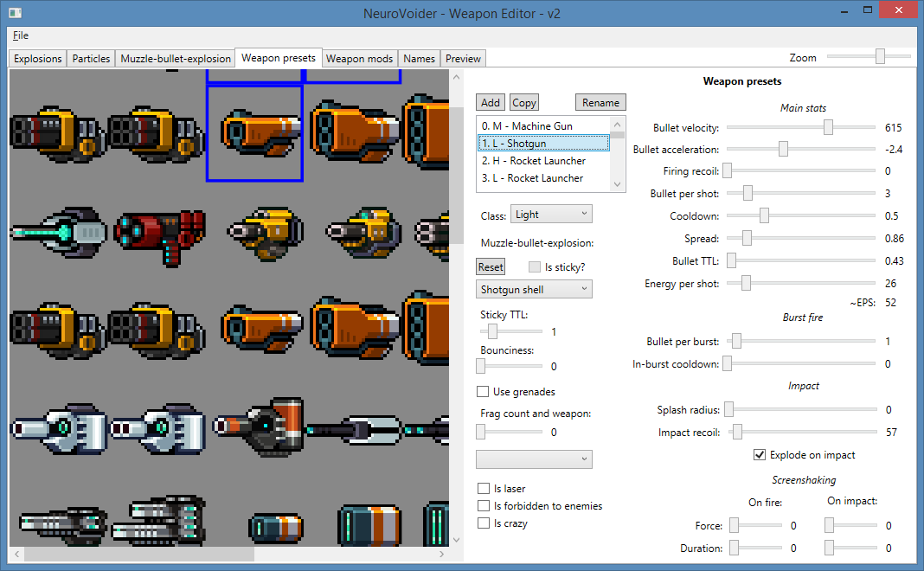Close the Weapon Editor window
Image resolution: width=924 pixels, height=571 pixels.
[899, 10]
